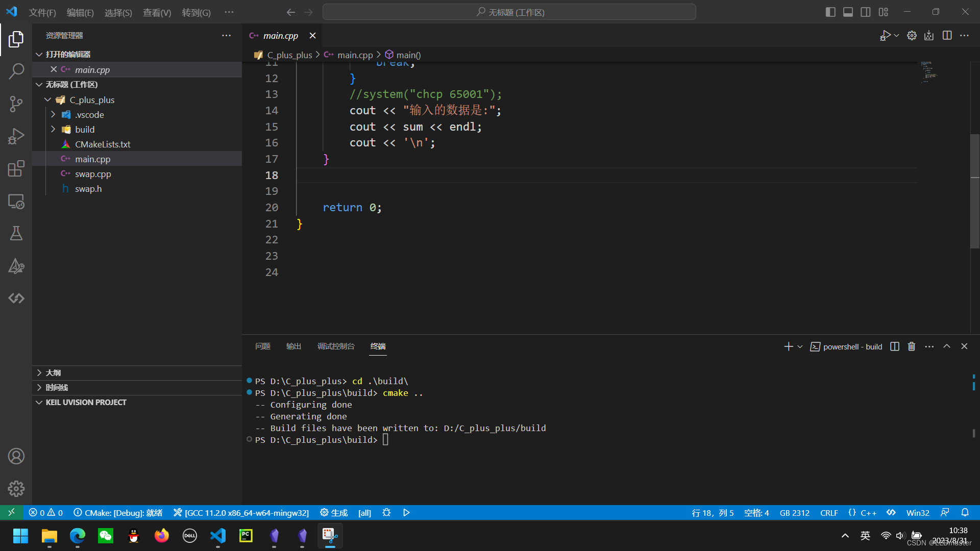This screenshot has height=551, width=980.
Task: Click Windows Start button
Action: [x=21, y=536]
